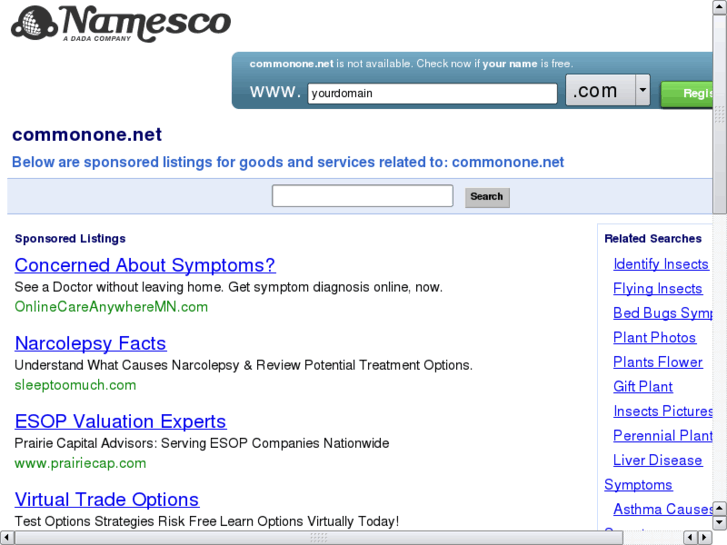Viewport: 727px width, 545px height.
Task: Click the 'See a Doctor without leaving home' description
Action: 229,287
